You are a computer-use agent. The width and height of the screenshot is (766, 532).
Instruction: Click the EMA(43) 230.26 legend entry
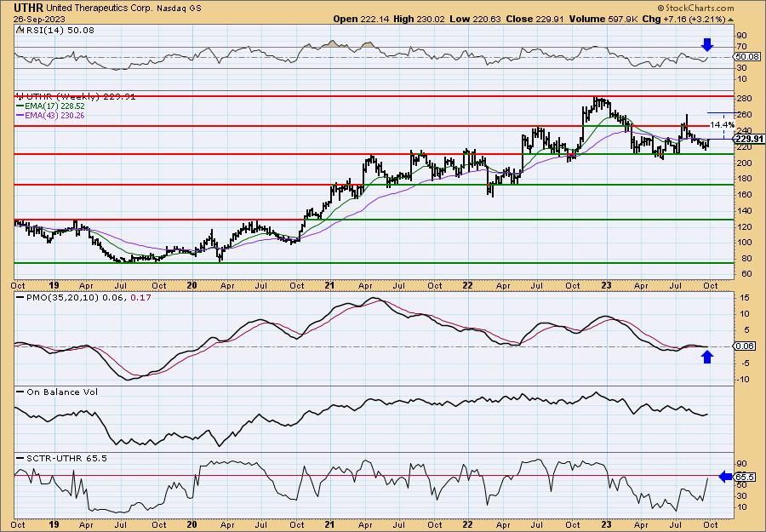[55, 115]
